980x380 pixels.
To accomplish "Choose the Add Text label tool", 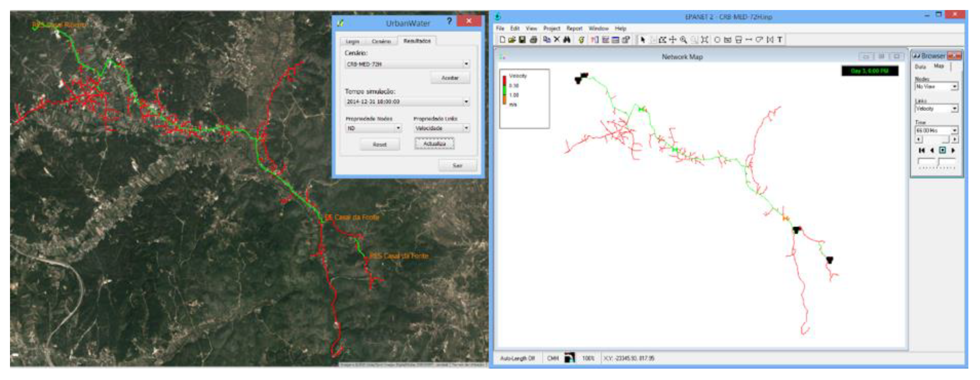I will click(780, 39).
